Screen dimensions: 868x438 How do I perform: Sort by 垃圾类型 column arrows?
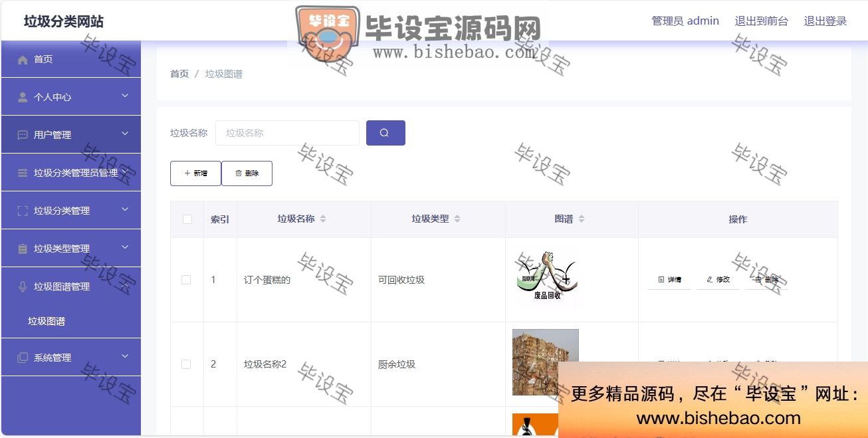(x=457, y=219)
